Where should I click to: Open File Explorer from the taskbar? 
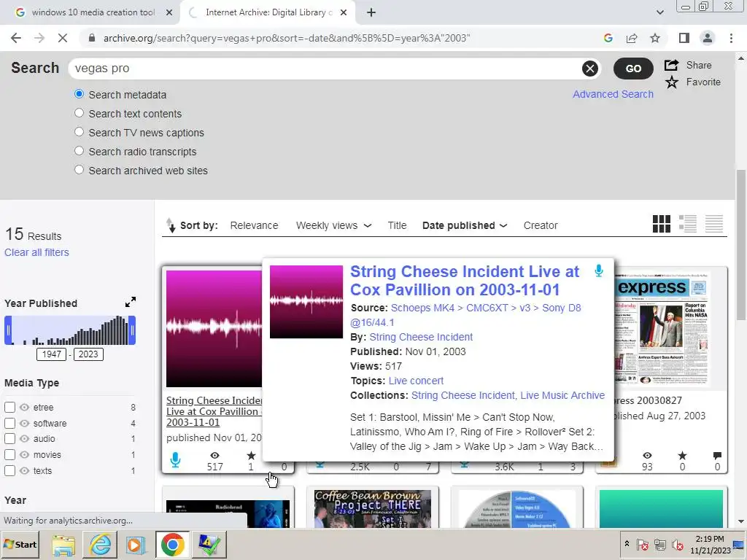click(63, 544)
